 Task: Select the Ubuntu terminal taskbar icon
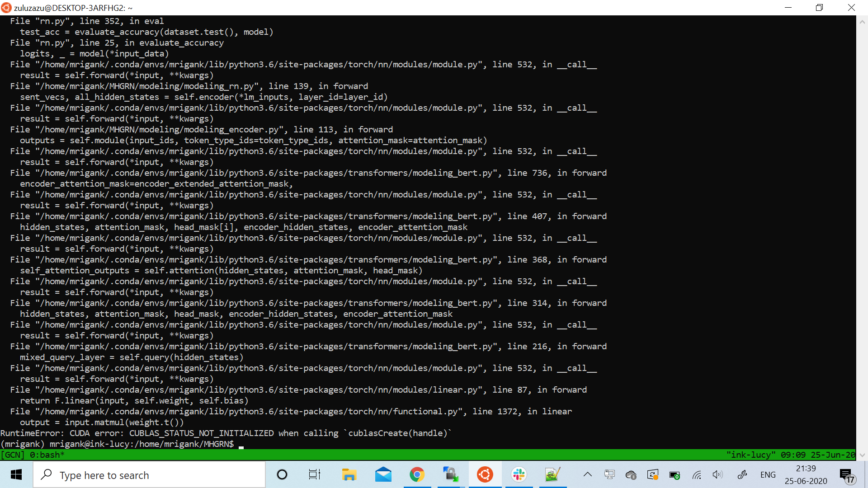(485, 475)
